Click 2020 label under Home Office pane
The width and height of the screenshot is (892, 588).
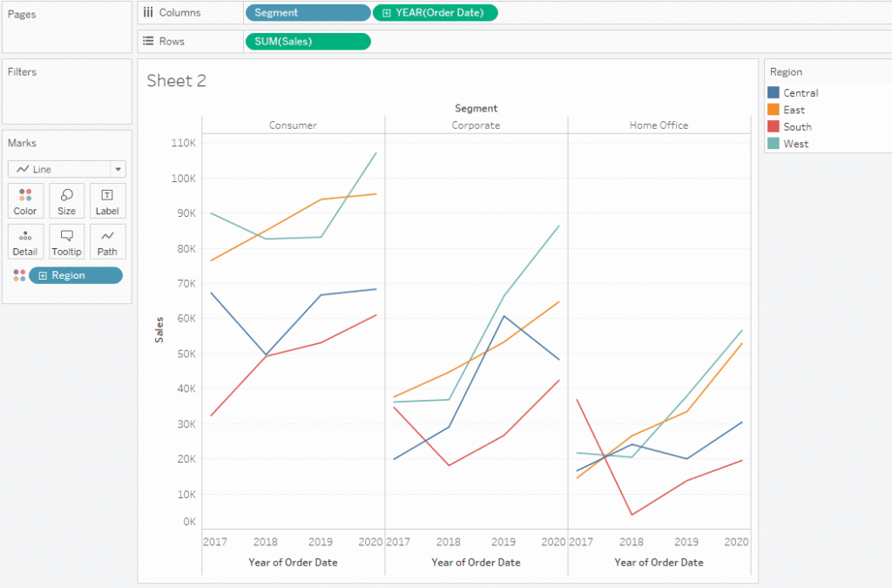(736, 542)
